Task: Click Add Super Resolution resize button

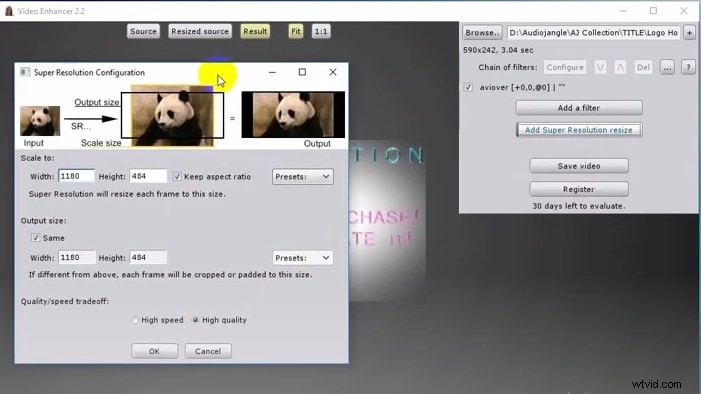Action: pos(579,130)
